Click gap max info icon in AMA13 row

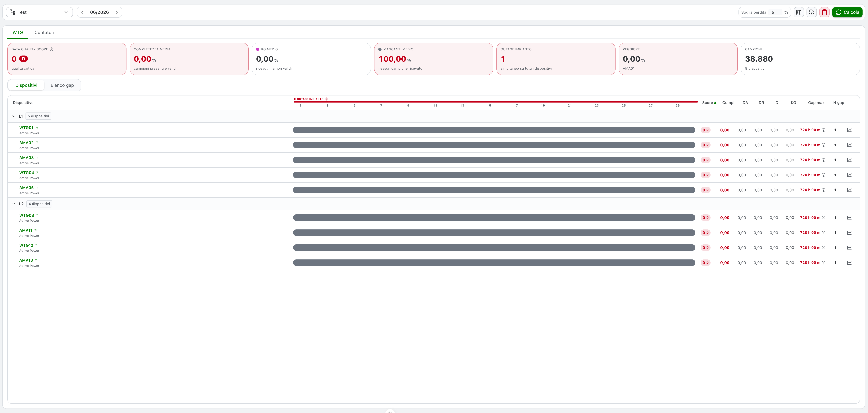pos(824,263)
